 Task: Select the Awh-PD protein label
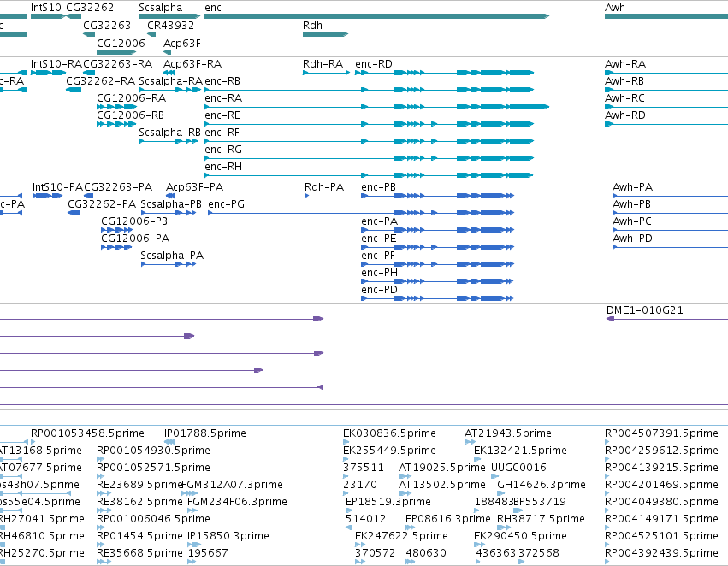(x=632, y=239)
